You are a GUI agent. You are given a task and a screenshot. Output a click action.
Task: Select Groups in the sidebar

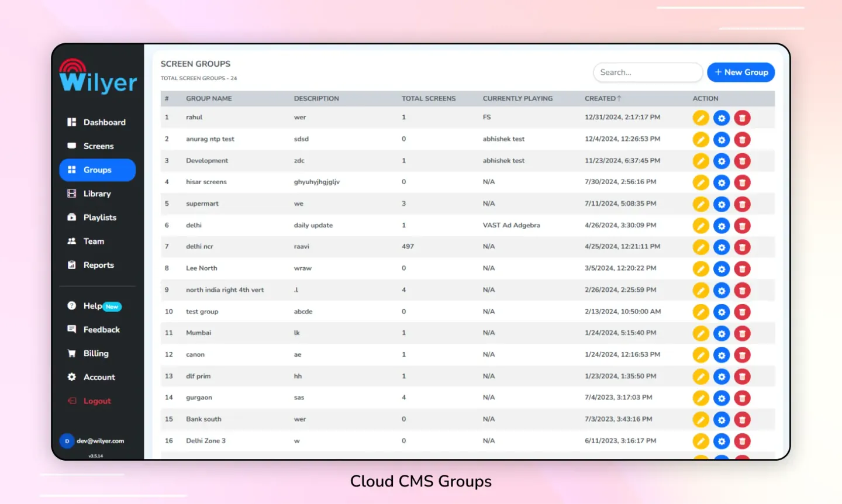pyautogui.click(x=97, y=170)
